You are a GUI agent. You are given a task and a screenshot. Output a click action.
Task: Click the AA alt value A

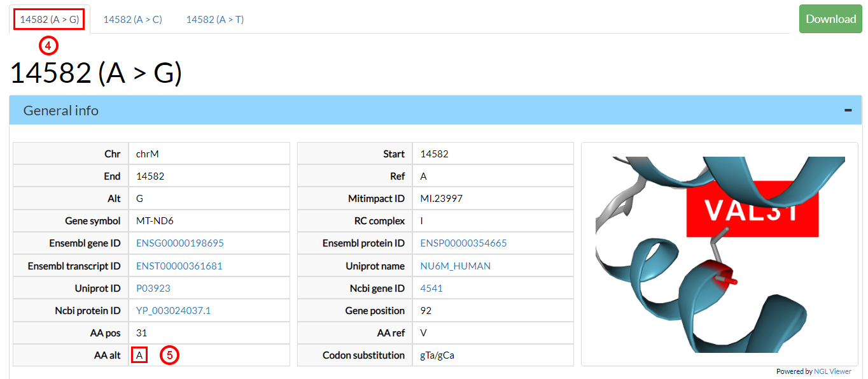click(x=139, y=355)
